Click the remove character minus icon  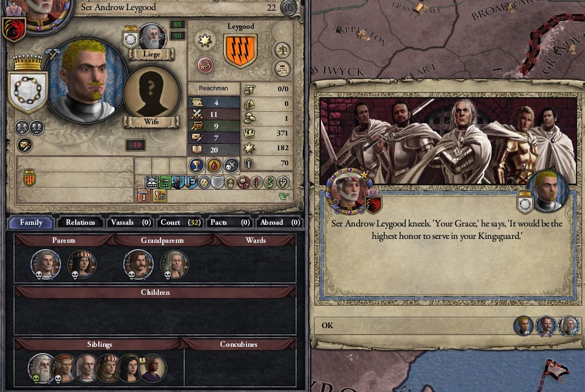(x=37, y=128)
